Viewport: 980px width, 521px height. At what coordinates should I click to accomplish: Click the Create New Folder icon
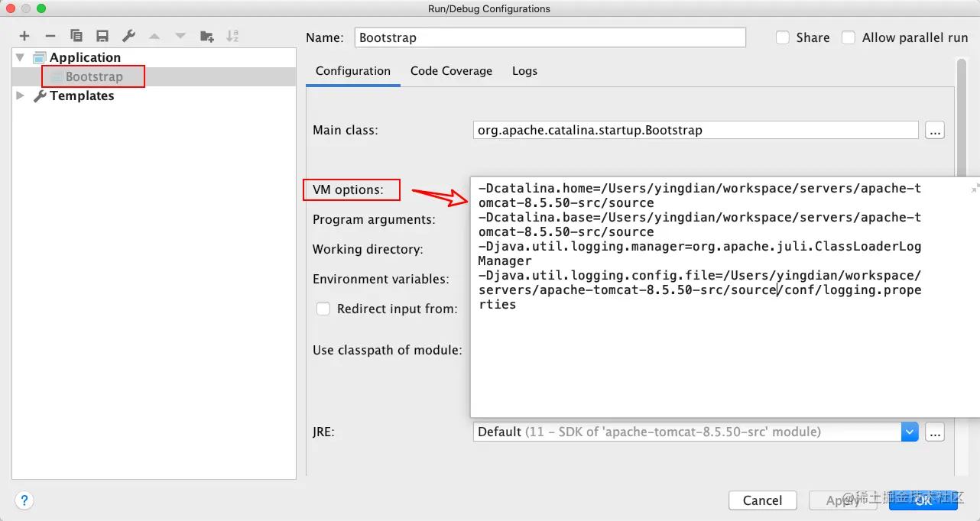(x=207, y=36)
